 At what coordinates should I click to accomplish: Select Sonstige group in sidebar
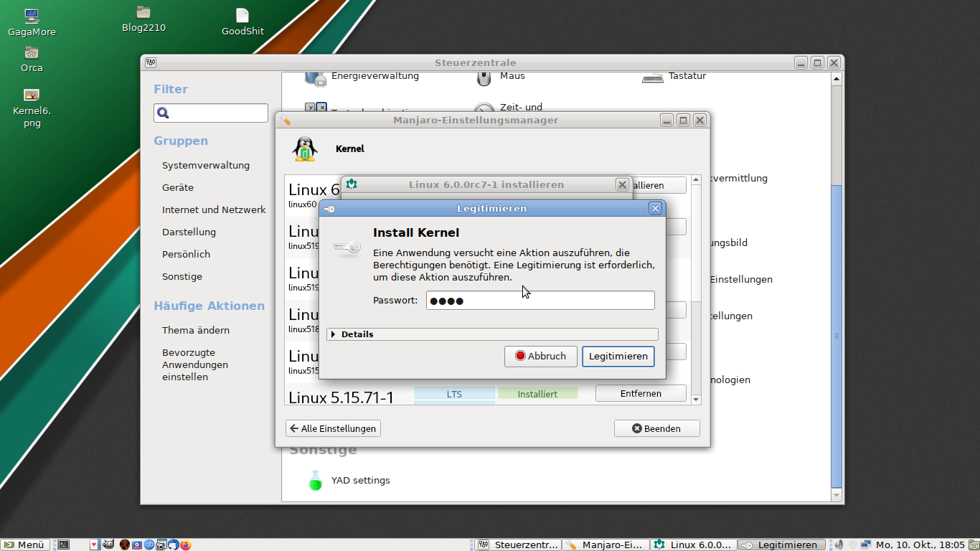182,276
